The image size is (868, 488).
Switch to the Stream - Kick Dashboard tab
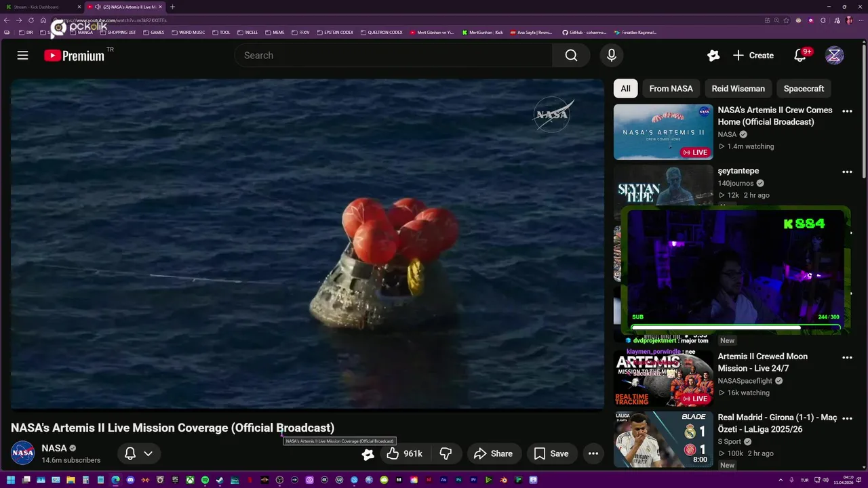coord(42,7)
